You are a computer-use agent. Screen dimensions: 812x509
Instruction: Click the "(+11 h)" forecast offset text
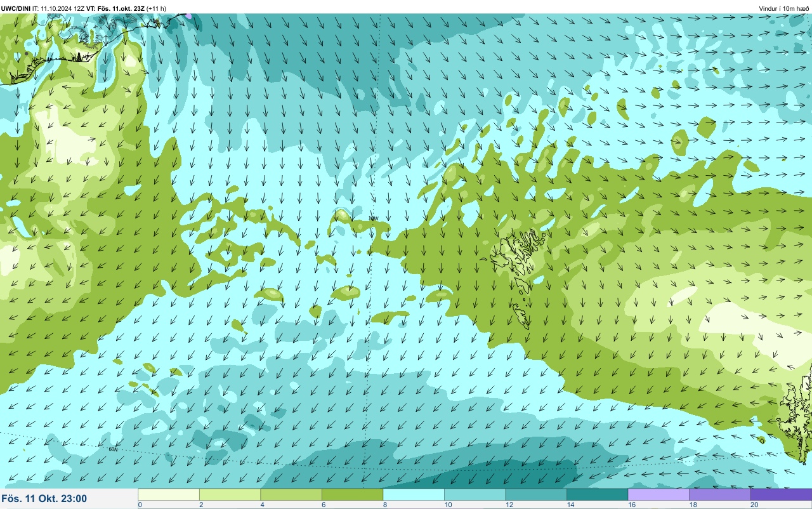click(x=157, y=8)
